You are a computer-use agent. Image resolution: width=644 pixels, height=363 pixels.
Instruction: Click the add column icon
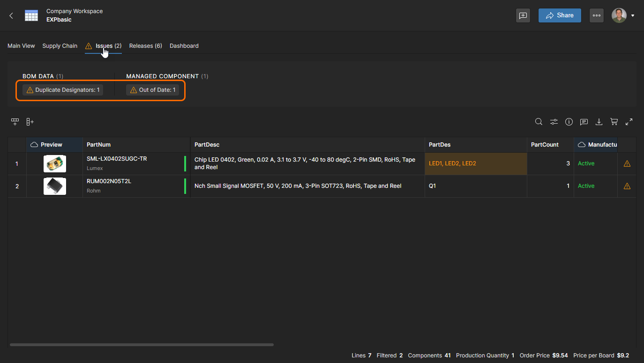pos(30,122)
